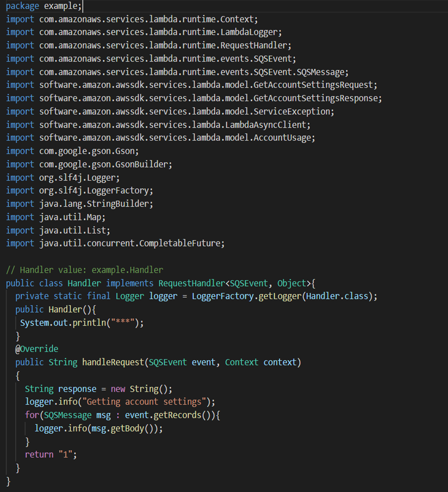The height and width of the screenshot is (492, 448).
Task: Click the handleRequest method name
Action: point(113,362)
